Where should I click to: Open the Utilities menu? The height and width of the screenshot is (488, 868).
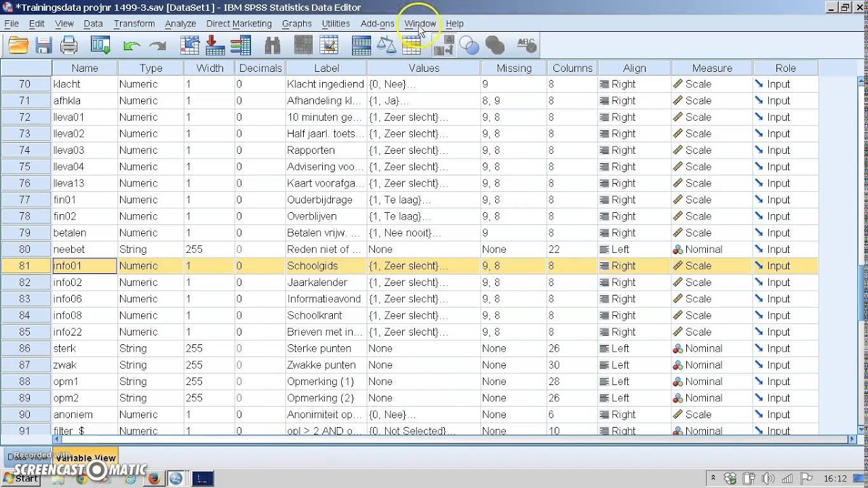pos(336,23)
